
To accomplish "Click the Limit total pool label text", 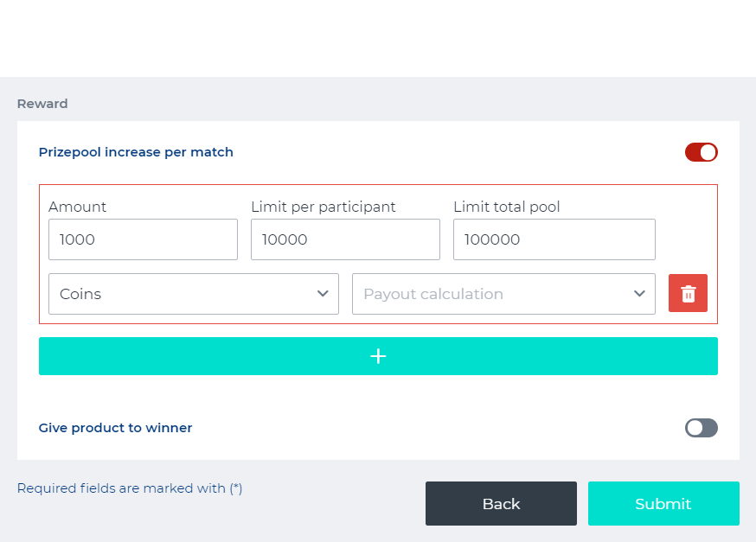I will point(506,207).
